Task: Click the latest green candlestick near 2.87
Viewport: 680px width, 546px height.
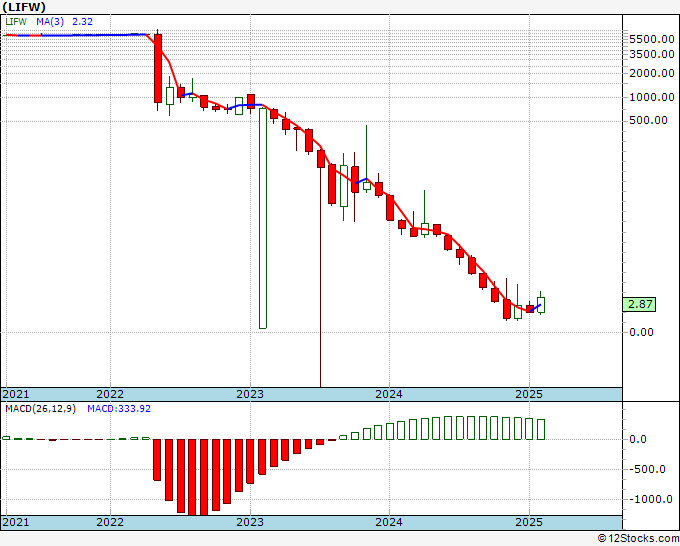Action: (x=541, y=304)
